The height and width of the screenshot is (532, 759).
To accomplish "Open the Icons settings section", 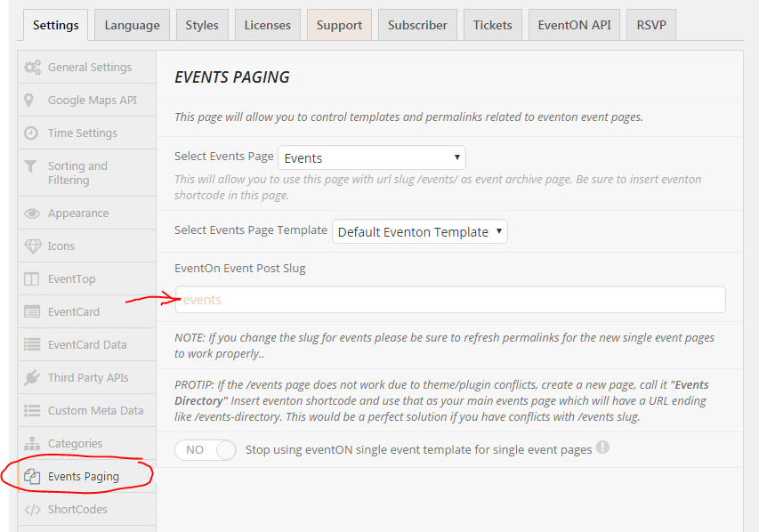I will [x=87, y=246].
